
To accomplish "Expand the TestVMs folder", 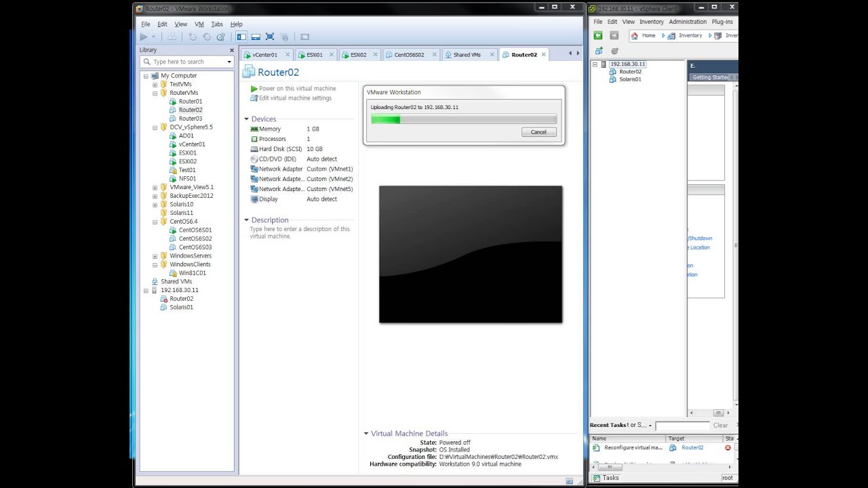I will tap(155, 85).
